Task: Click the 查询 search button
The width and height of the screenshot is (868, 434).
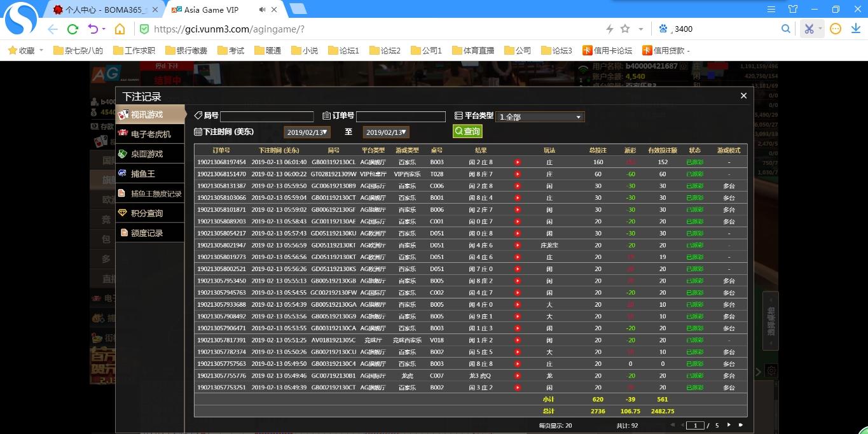Action: (467, 131)
